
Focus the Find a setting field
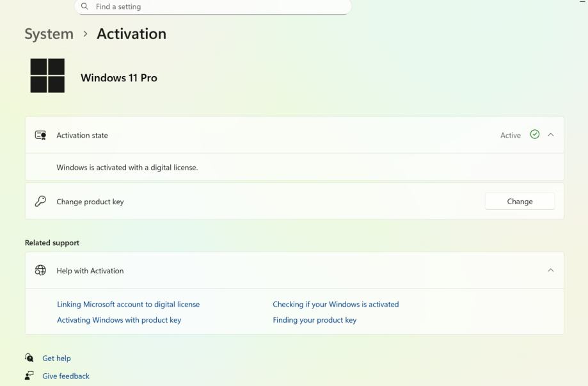pyautogui.click(x=218, y=7)
